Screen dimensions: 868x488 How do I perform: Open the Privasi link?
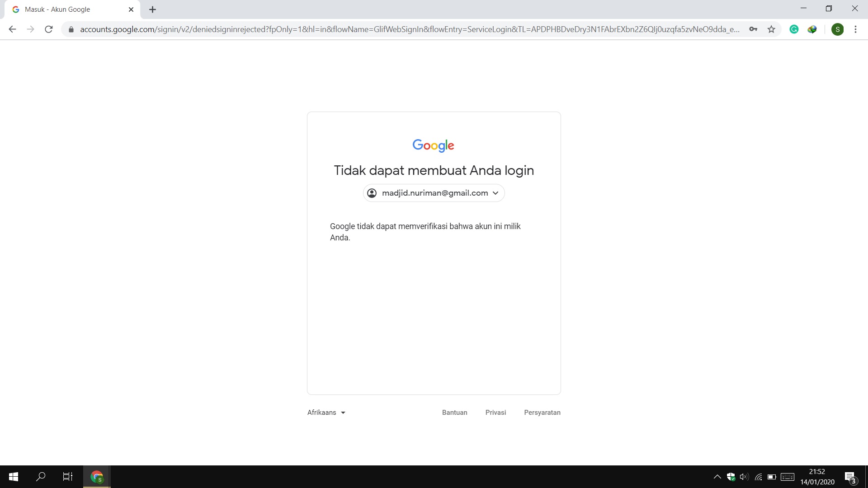[x=495, y=413]
